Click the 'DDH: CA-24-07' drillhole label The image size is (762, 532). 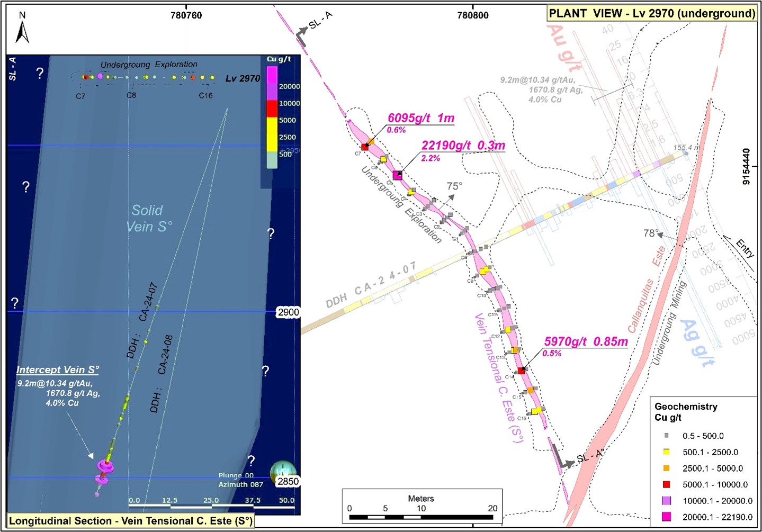142,320
